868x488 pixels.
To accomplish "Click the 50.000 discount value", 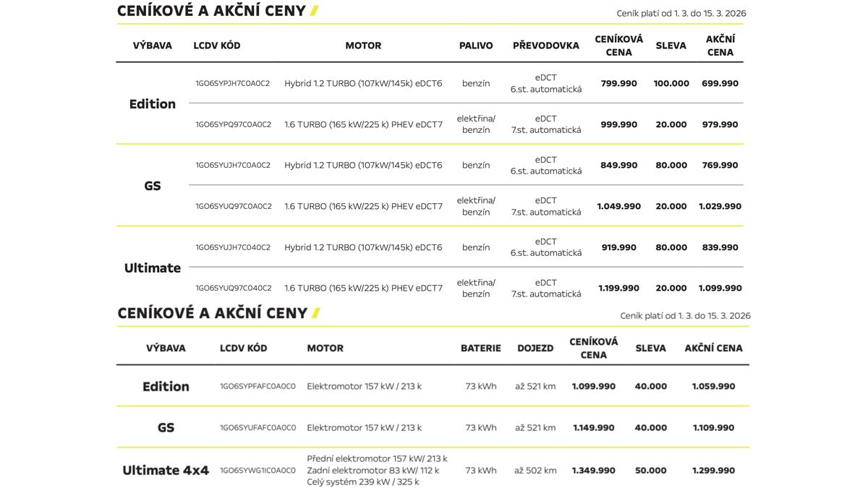I will click(x=651, y=470).
